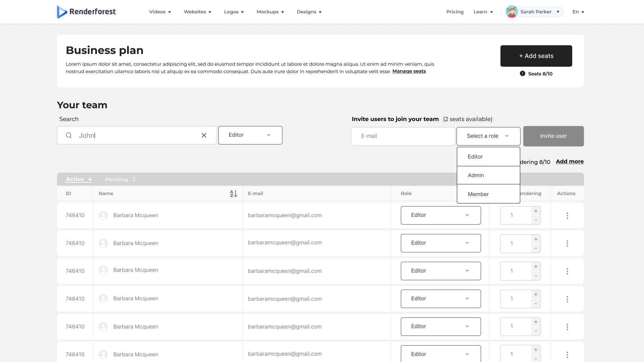Open the Designs menu
Image resolution: width=644 pixels, height=362 pixels.
click(309, 12)
